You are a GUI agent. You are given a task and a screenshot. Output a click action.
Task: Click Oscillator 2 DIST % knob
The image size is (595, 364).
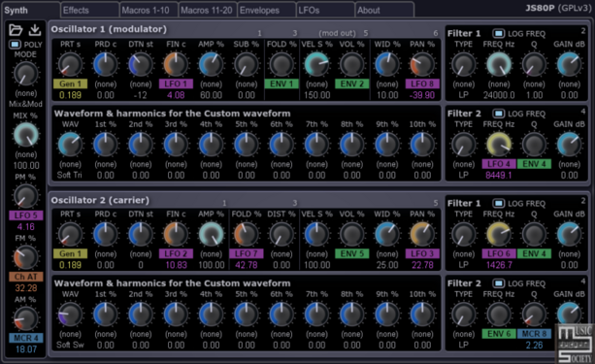[x=281, y=234]
